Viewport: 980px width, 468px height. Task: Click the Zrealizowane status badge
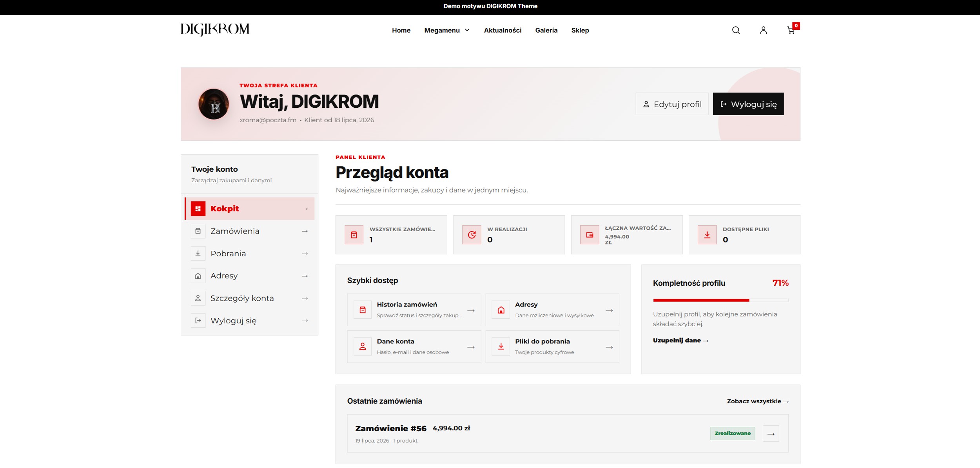732,433
